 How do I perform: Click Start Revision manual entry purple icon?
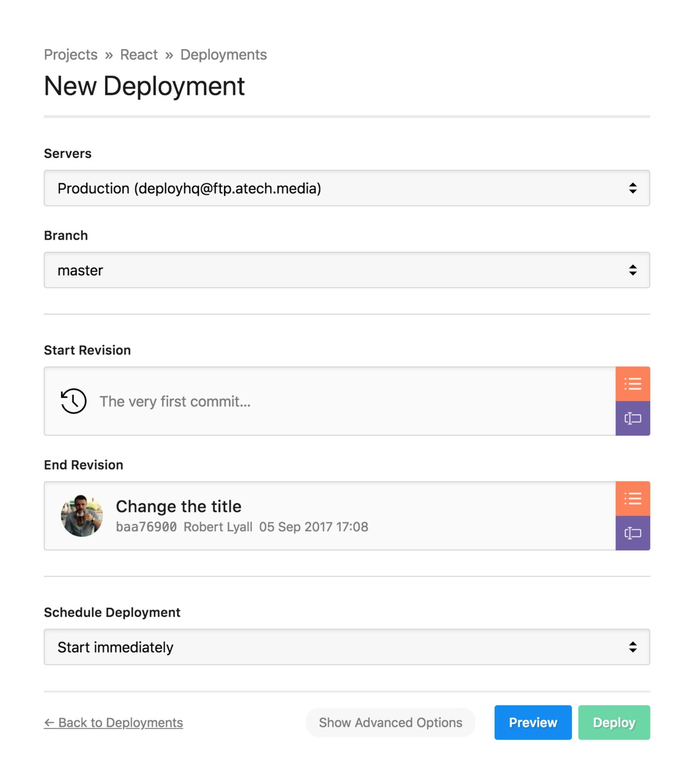pyautogui.click(x=632, y=418)
